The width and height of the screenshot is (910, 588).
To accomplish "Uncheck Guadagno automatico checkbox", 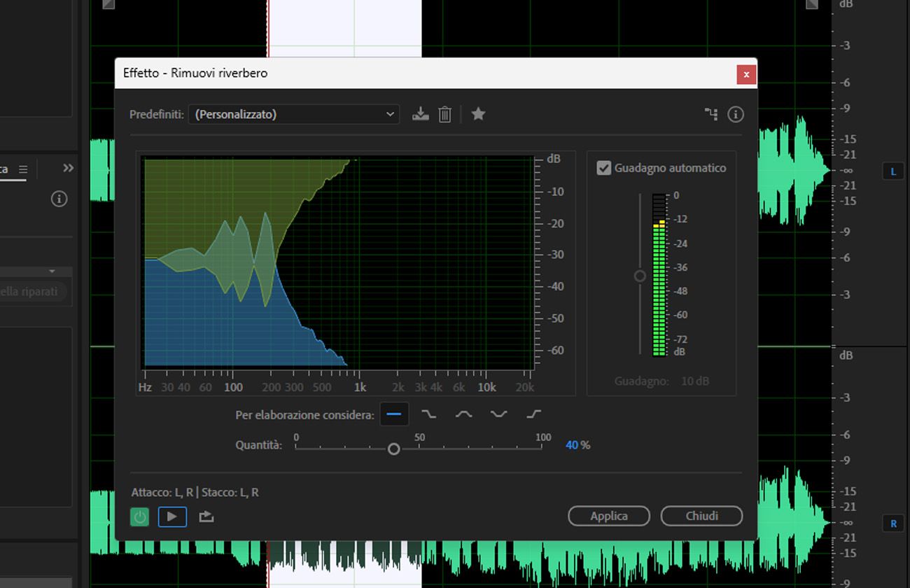I will point(603,168).
